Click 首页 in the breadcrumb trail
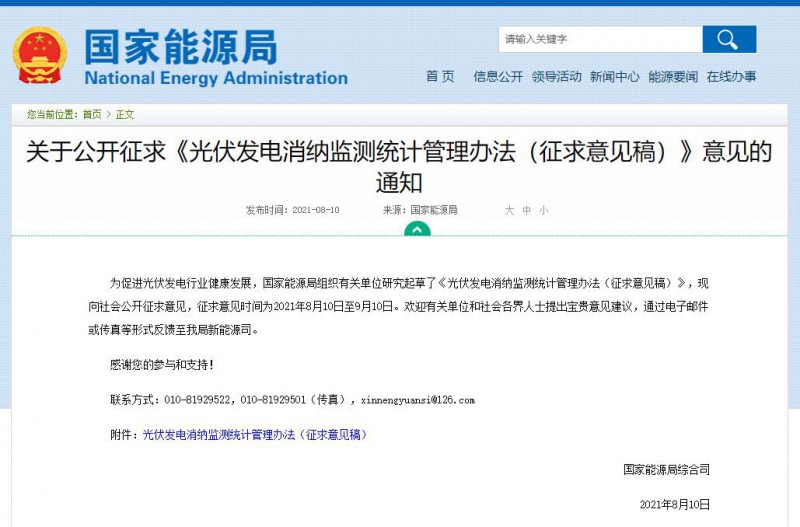This screenshot has height=527, width=800. pyautogui.click(x=91, y=114)
